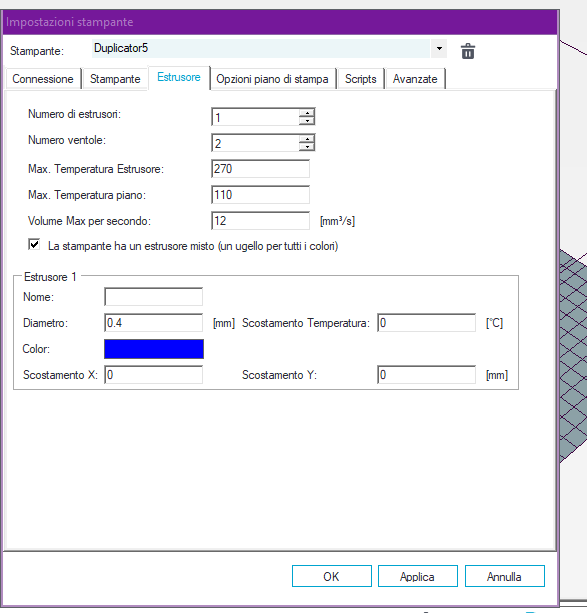The height and width of the screenshot is (613, 587).
Task: Go to the Scripts tab
Action: [361, 79]
